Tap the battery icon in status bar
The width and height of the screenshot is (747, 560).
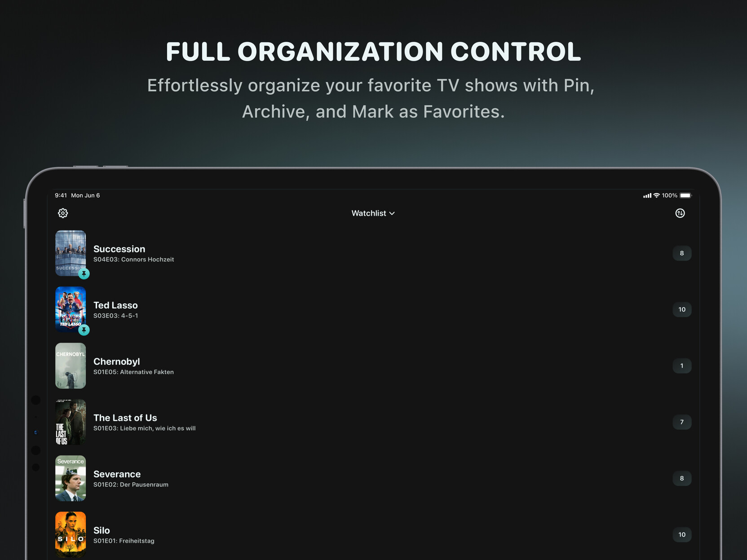pos(686,195)
